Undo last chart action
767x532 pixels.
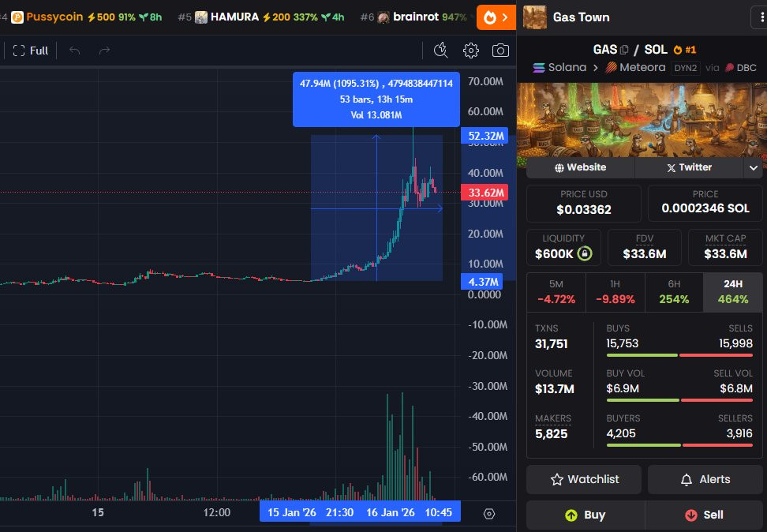74,51
